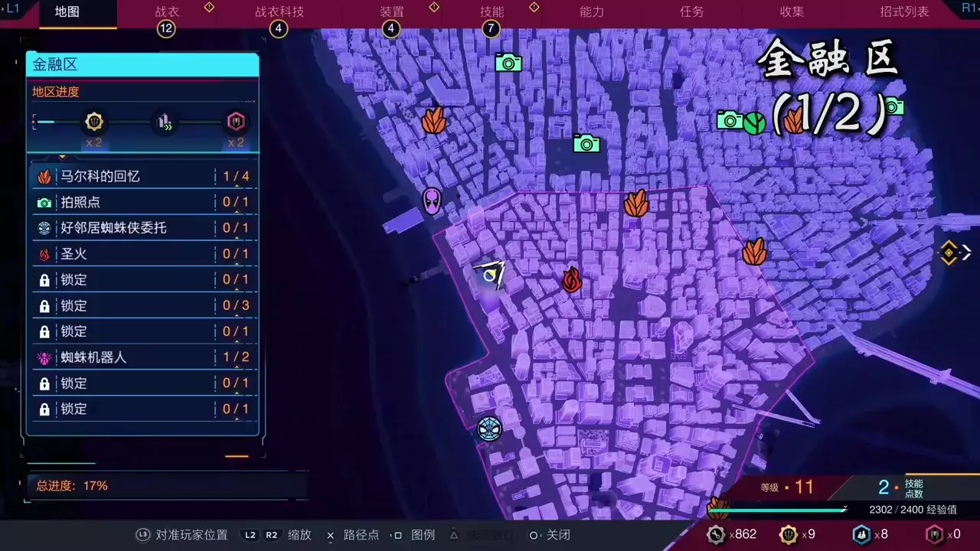Switch to the 任务 tab
The width and height of the screenshot is (980, 551).
click(692, 12)
